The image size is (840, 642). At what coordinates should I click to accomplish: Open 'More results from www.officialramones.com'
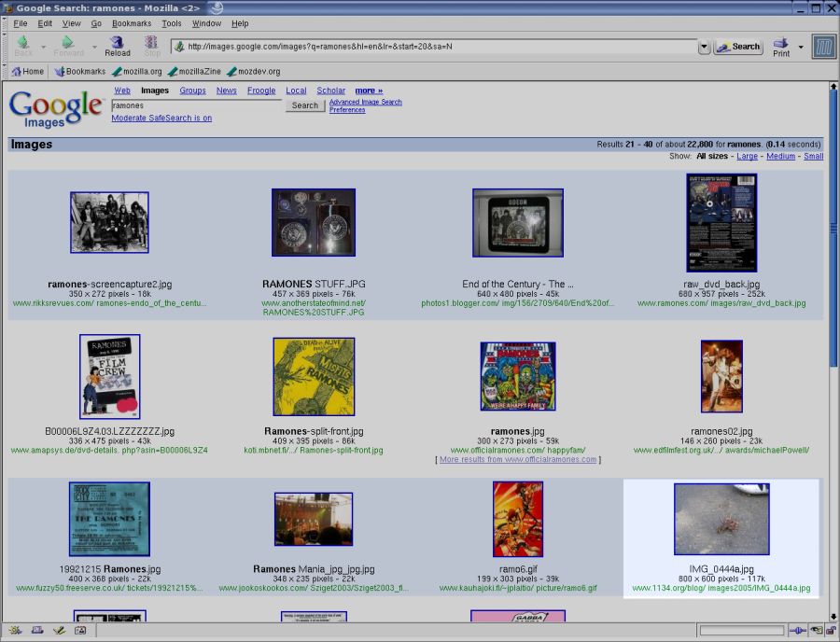click(x=518, y=459)
